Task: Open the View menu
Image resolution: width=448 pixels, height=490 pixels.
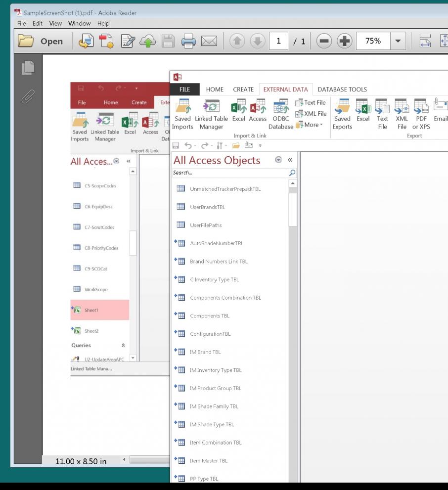Action: point(55,23)
